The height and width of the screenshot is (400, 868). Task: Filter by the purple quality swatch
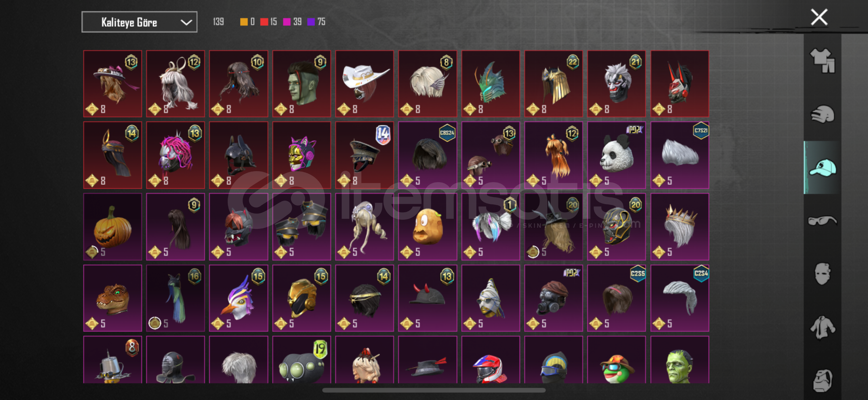pyautogui.click(x=311, y=22)
